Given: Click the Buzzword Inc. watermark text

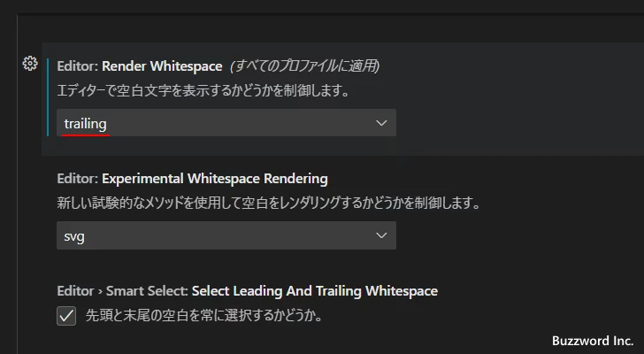Looking at the screenshot, I should pos(592,341).
